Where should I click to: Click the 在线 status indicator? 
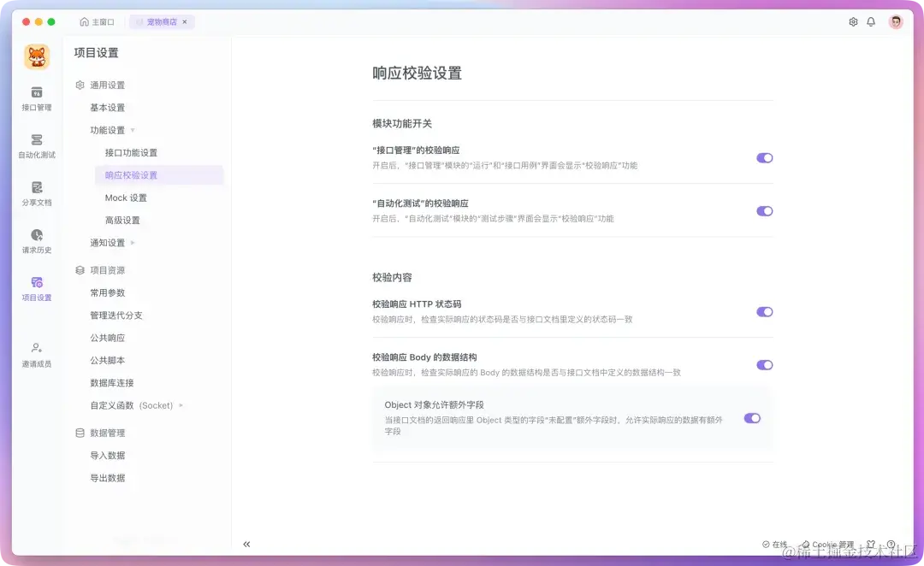(775, 544)
